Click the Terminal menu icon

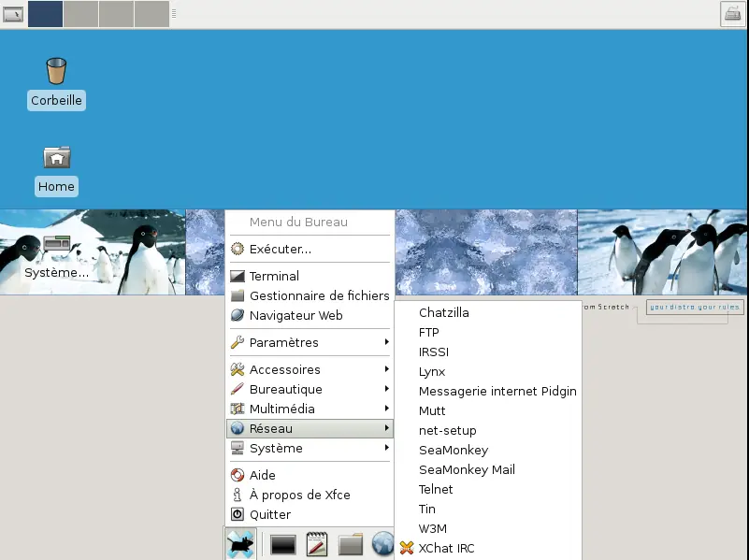click(x=238, y=276)
